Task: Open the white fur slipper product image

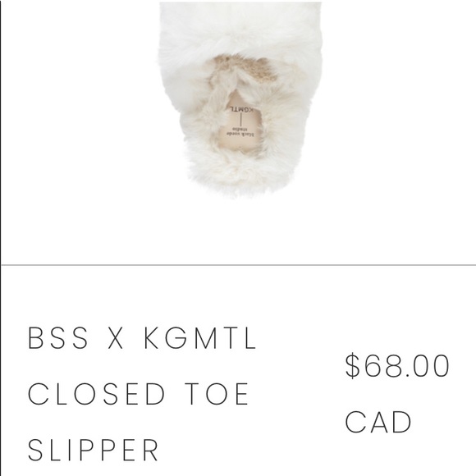Action: 240,100
